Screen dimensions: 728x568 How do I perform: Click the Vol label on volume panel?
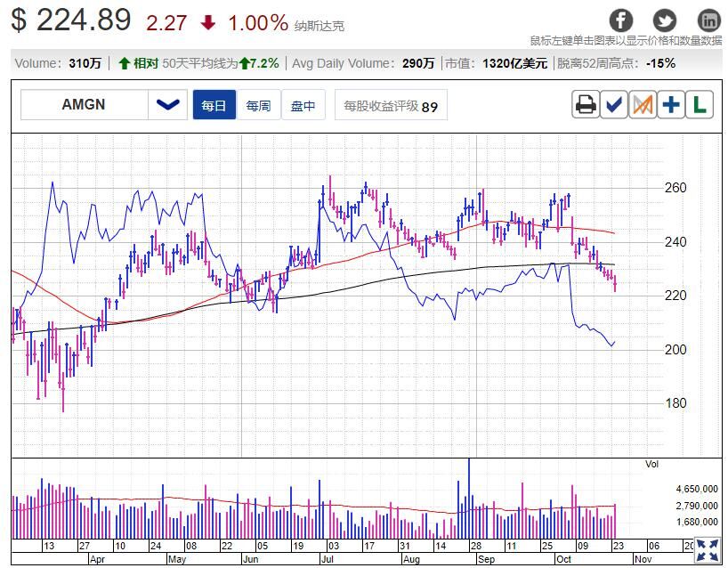point(651,464)
